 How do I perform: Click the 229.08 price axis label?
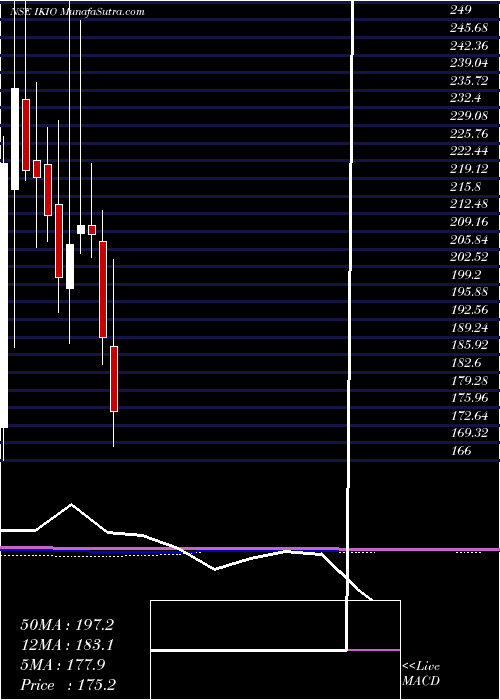pyautogui.click(x=469, y=116)
